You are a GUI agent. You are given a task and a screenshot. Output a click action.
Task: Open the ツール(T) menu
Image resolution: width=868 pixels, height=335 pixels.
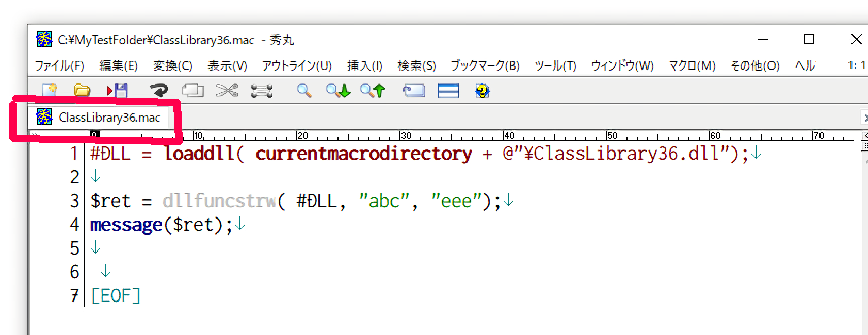(x=555, y=66)
